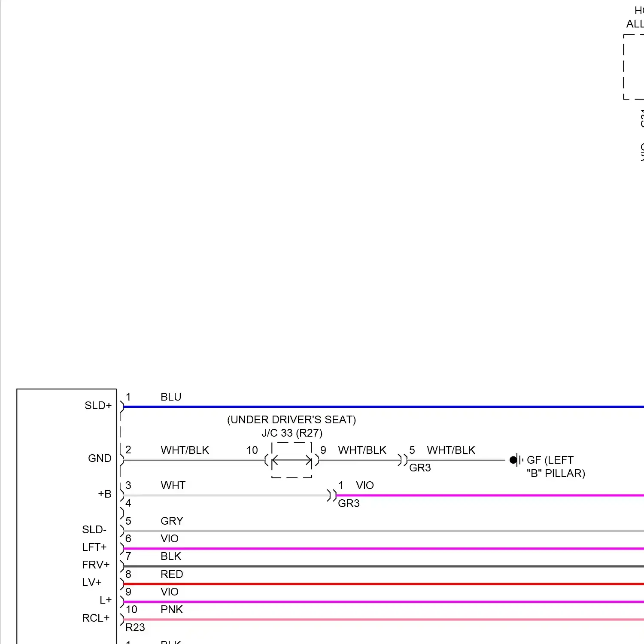The image size is (644, 644).
Task: Click the "+B" terminal label
Action: point(104,494)
